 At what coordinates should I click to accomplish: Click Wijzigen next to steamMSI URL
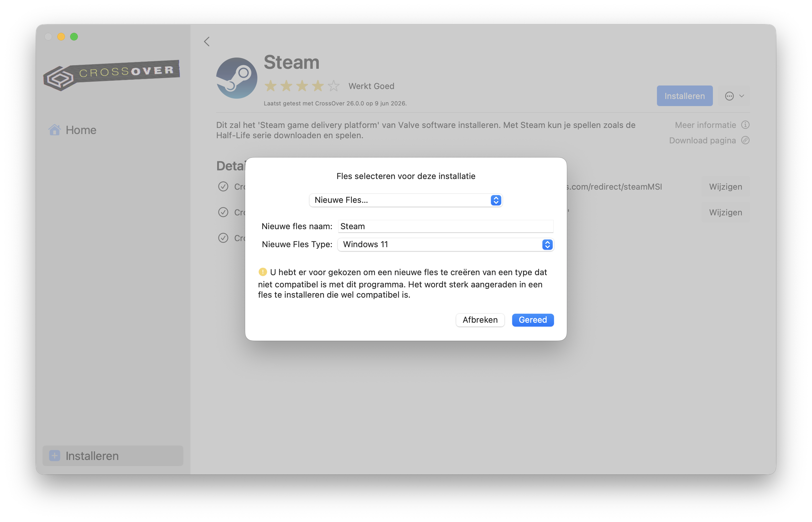tap(725, 186)
